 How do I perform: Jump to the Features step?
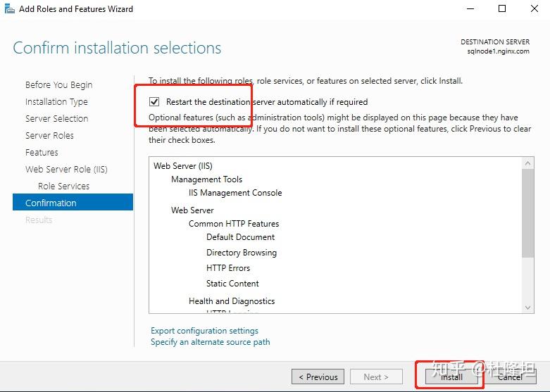(x=42, y=152)
